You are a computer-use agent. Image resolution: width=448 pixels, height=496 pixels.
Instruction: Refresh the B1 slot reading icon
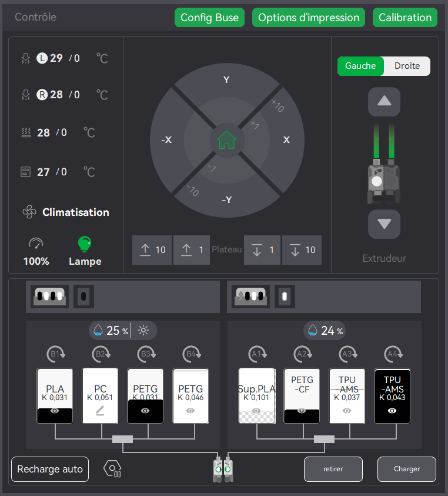pos(56,354)
